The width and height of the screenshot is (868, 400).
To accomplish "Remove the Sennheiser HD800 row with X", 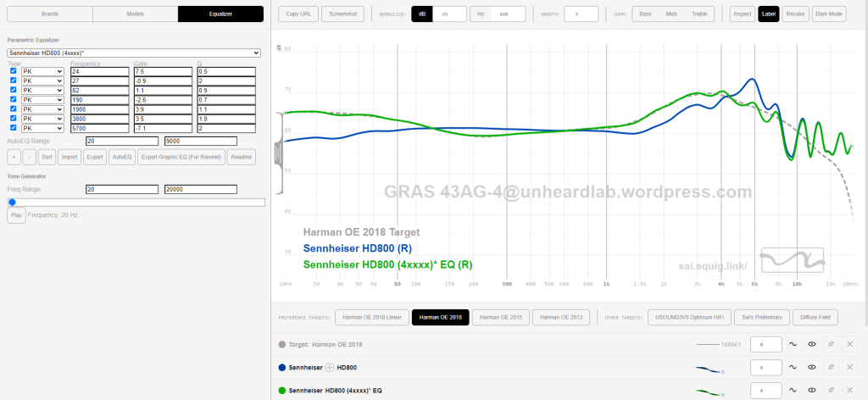I will (x=849, y=368).
